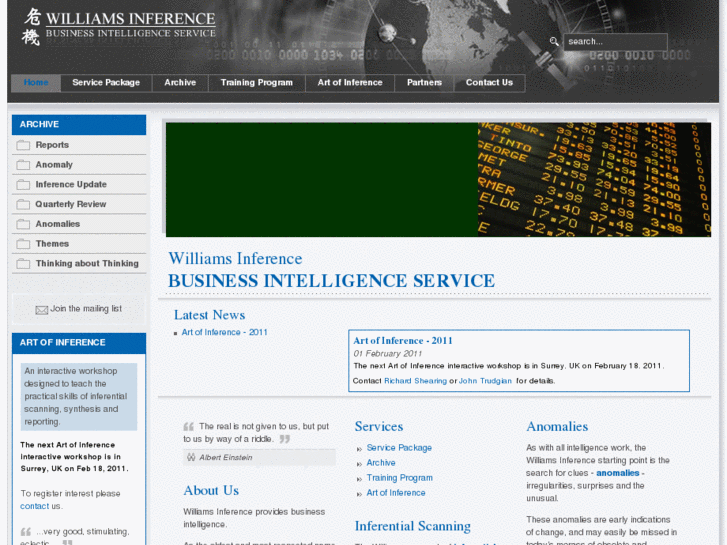Click Join the mailing list link
The height and width of the screenshot is (545, 727).
point(86,308)
